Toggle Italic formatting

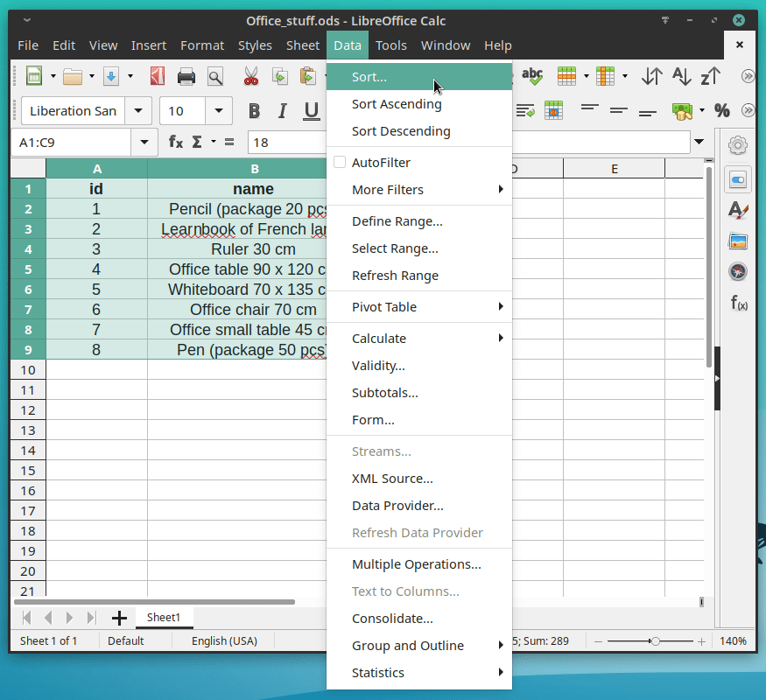(x=282, y=111)
